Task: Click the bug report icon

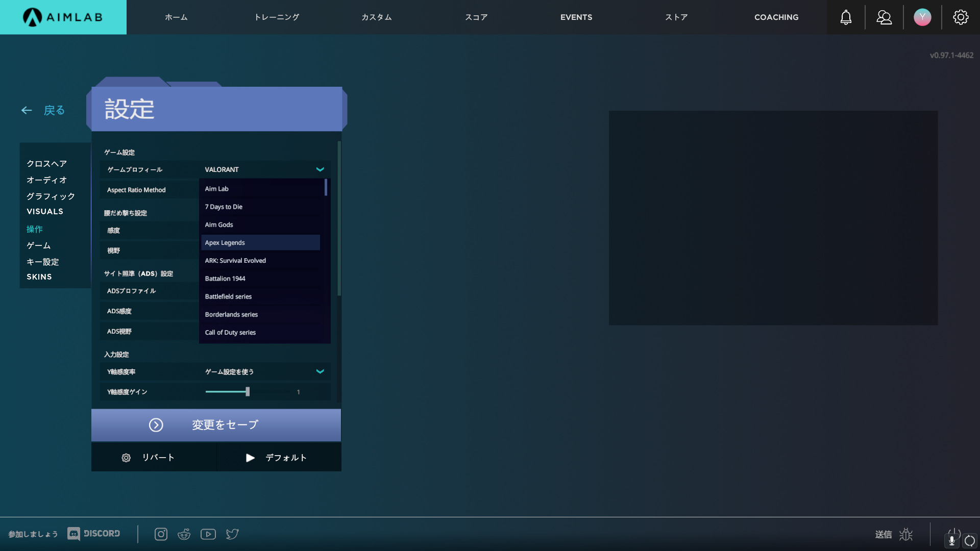Action: click(906, 534)
